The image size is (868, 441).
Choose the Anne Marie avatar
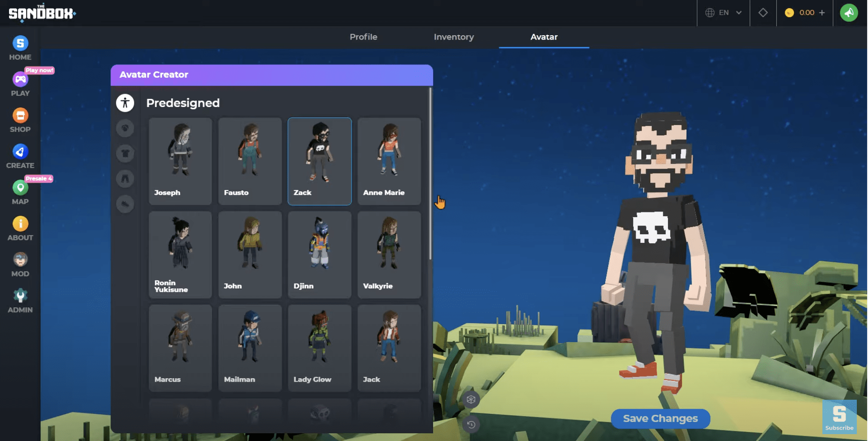pos(389,161)
